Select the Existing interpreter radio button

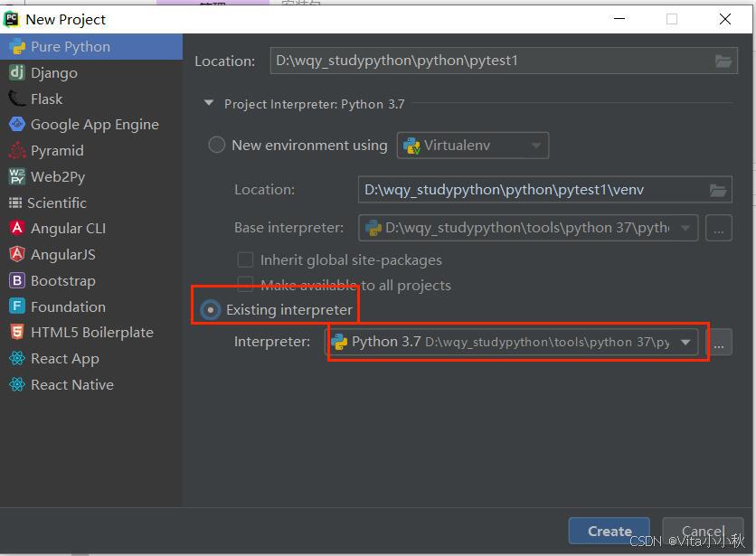coord(211,309)
